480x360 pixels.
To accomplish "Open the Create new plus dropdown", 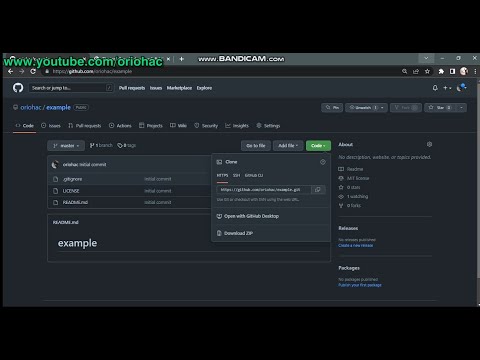I will point(447,88).
